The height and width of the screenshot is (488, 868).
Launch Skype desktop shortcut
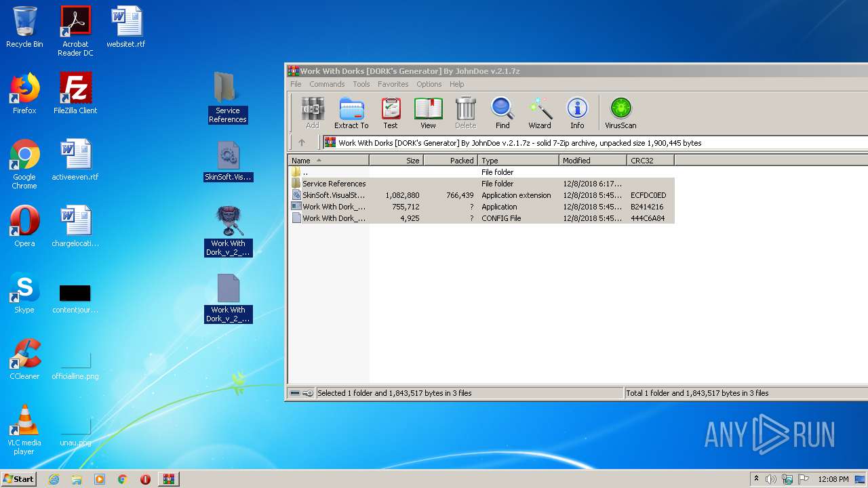tap(24, 293)
